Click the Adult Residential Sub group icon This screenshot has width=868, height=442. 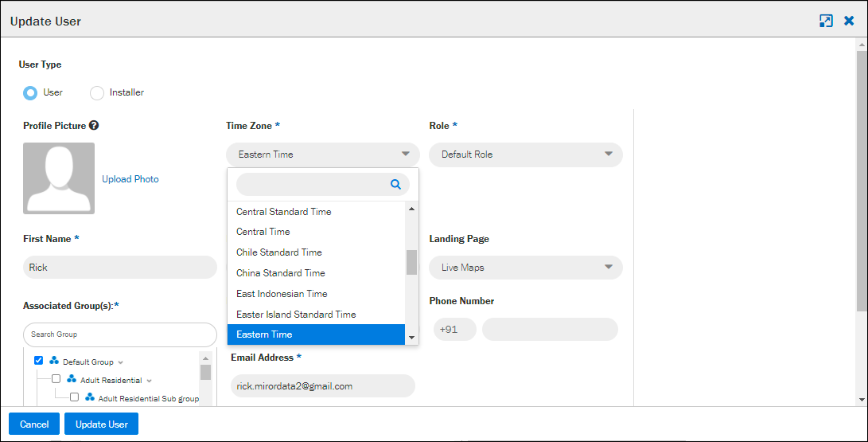click(90, 397)
